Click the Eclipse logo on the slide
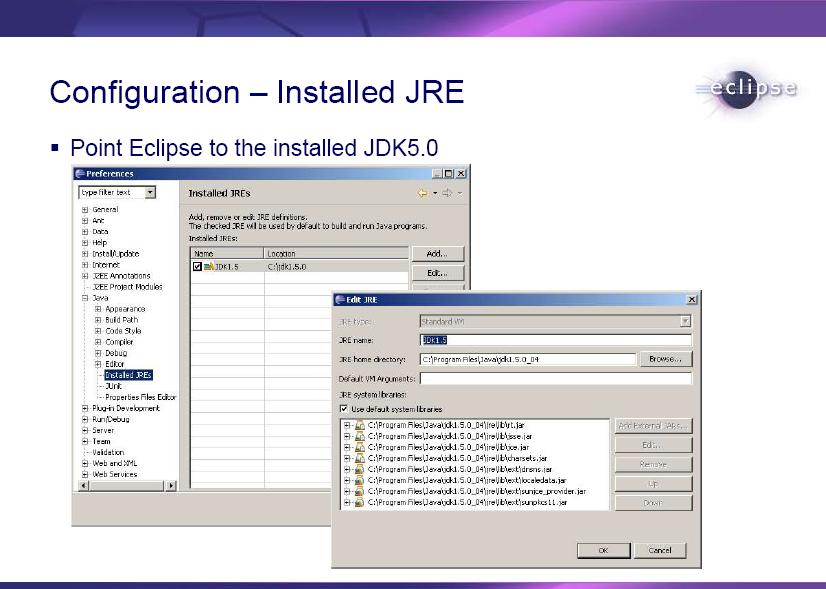826x589 pixels. click(x=746, y=90)
